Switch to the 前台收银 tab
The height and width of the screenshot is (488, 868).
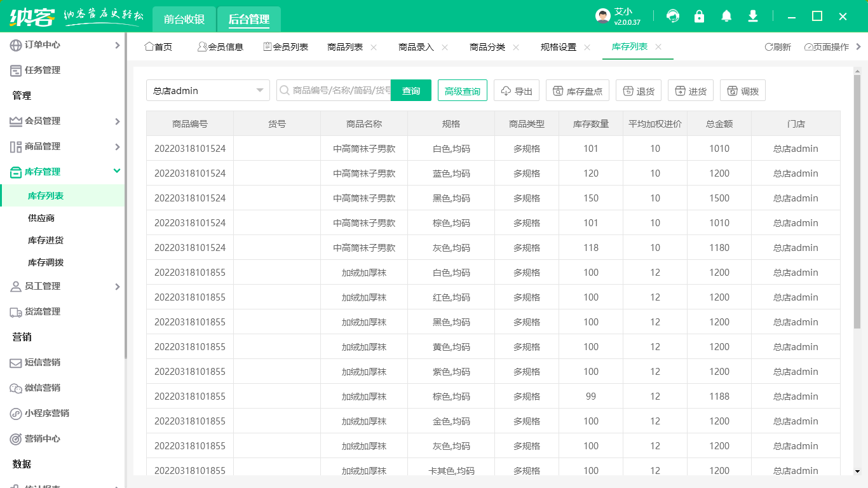[184, 19]
